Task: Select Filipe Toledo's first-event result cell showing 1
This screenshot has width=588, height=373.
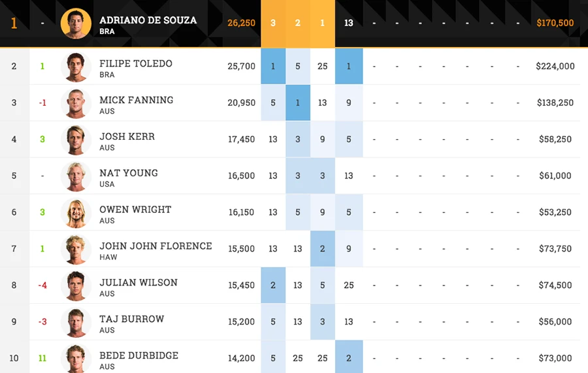Action: tap(273, 66)
